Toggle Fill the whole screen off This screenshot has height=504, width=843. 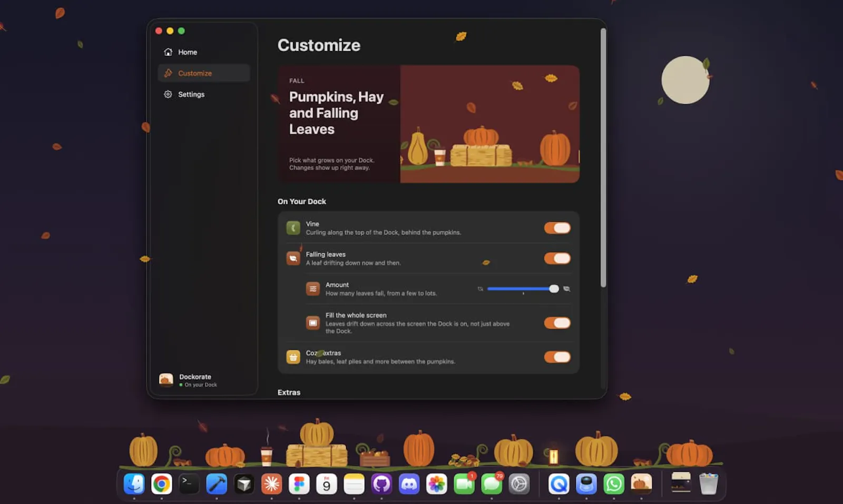(x=557, y=323)
